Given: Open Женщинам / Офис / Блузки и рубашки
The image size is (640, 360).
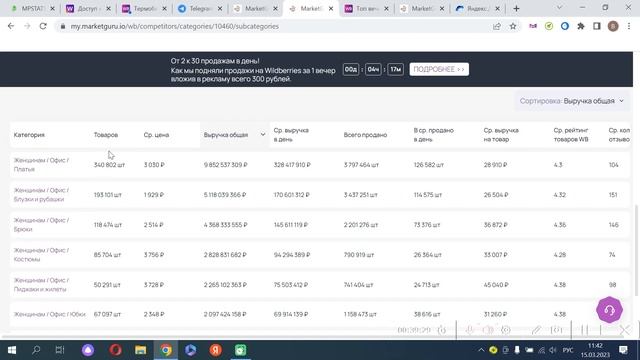Looking at the screenshot, I should point(41,195).
